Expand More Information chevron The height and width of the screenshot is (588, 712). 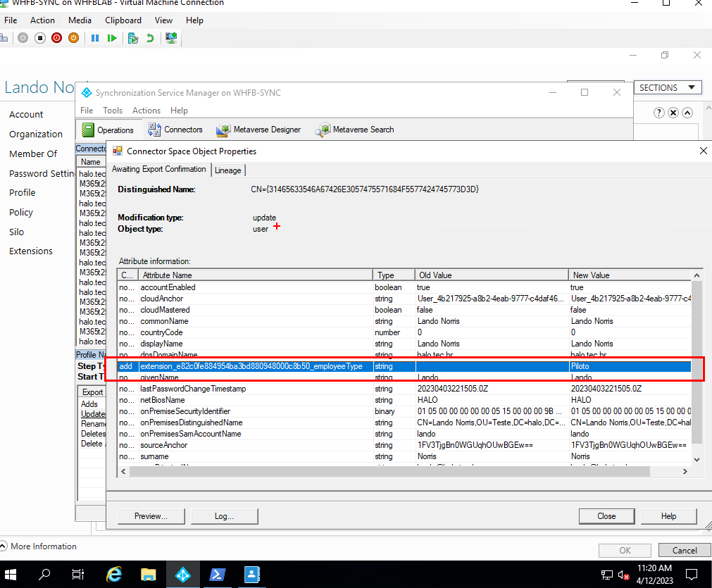4,546
